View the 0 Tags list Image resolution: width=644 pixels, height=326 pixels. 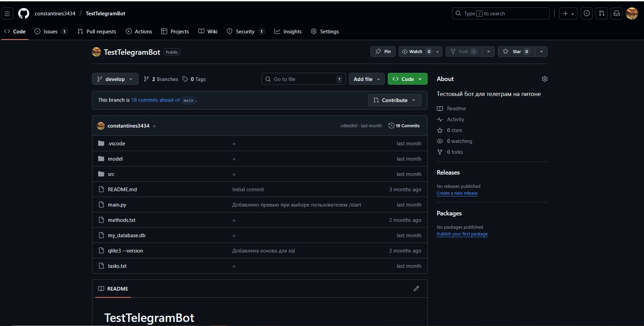194,79
